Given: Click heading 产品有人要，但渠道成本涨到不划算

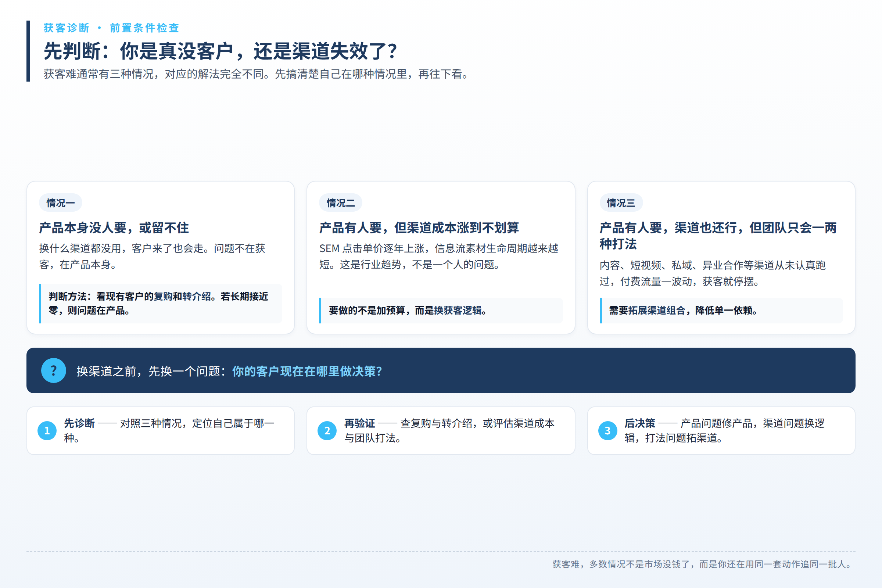Looking at the screenshot, I should tap(419, 227).
